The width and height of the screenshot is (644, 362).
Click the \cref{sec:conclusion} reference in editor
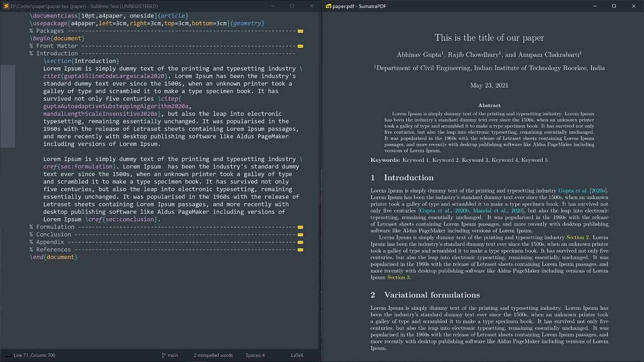tap(122, 220)
